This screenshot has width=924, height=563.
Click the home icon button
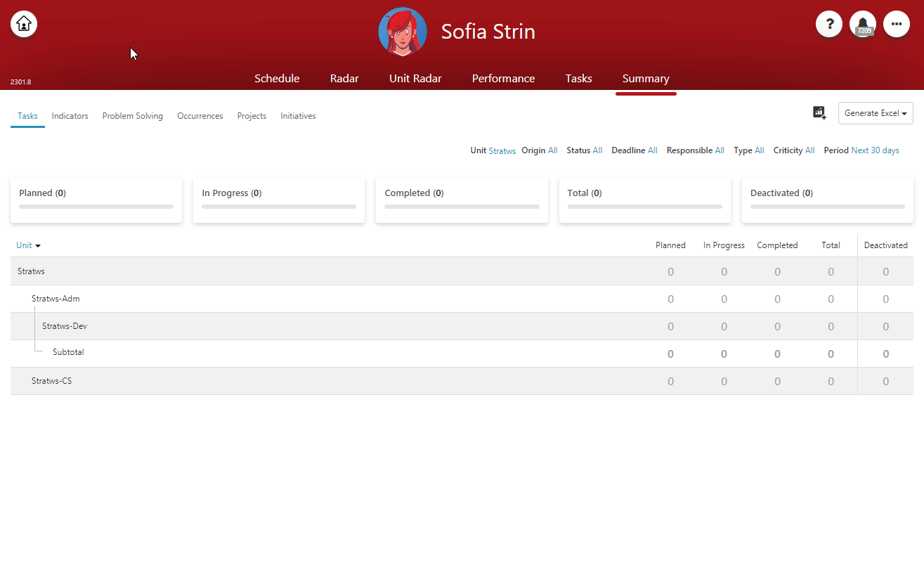point(24,24)
